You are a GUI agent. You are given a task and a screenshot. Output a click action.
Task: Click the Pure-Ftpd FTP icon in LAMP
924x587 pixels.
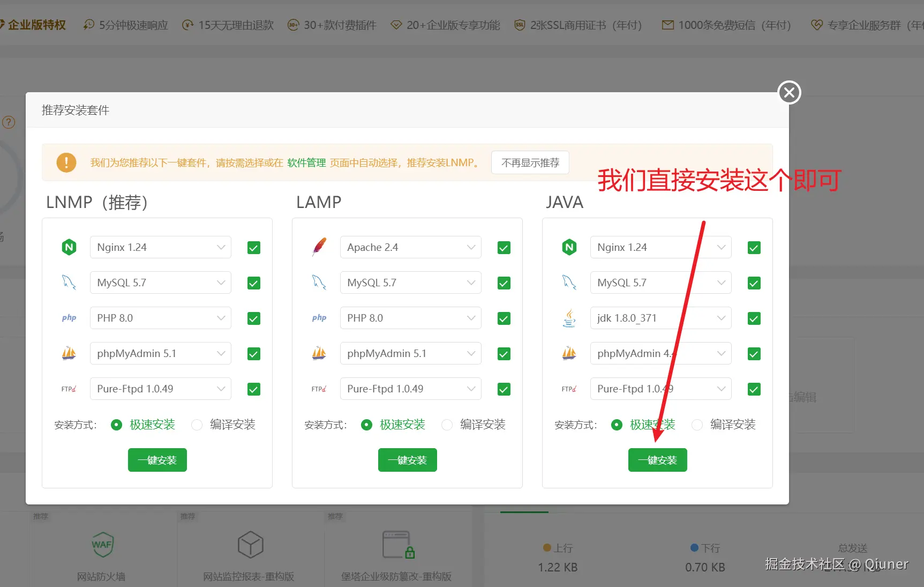[x=319, y=389]
